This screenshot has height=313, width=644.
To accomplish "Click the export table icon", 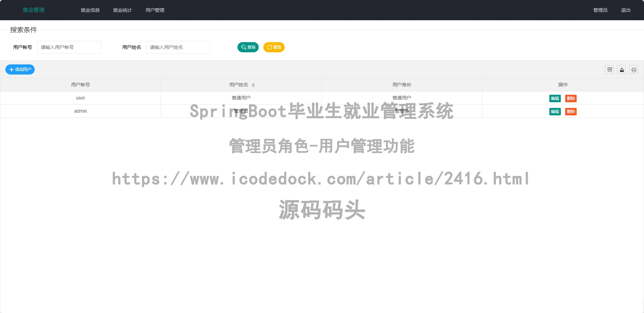I will pyautogui.click(x=621, y=69).
